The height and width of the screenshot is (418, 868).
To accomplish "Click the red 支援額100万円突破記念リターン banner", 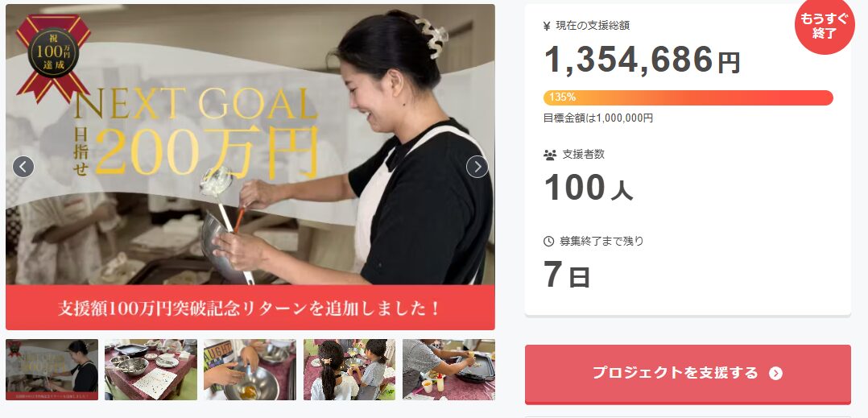I will (x=250, y=308).
